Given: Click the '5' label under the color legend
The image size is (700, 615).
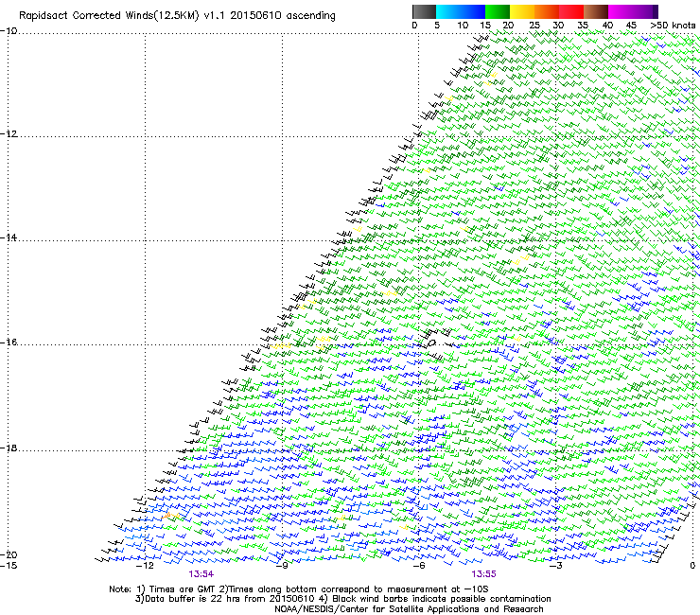Looking at the screenshot, I should point(437,26).
